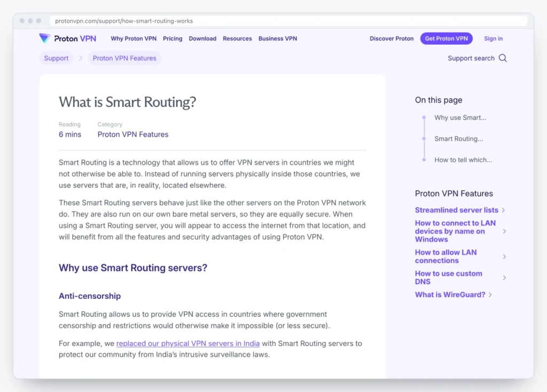Expand the Streamlined server lists chevron
The width and height of the screenshot is (547, 392).
503,210
